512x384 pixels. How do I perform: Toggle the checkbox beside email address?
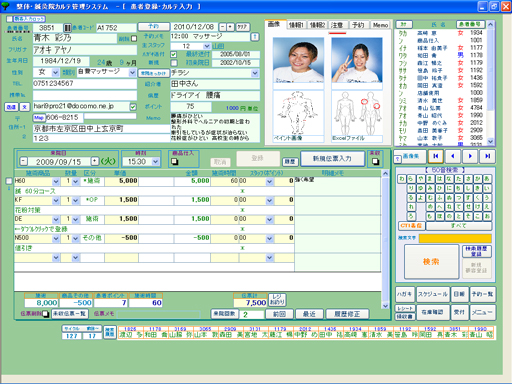click(133, 107)
